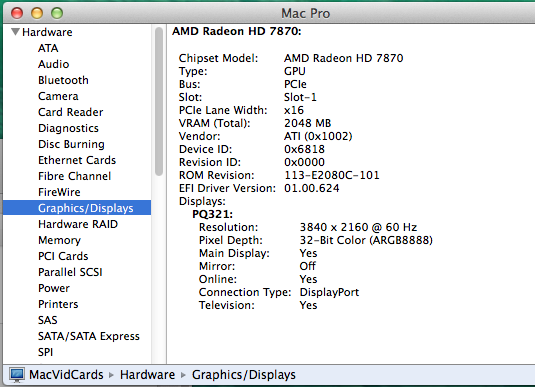This screenshot has height=387, width=535.
Task: Open the Card Reader entry
Action: pos(71,112)
